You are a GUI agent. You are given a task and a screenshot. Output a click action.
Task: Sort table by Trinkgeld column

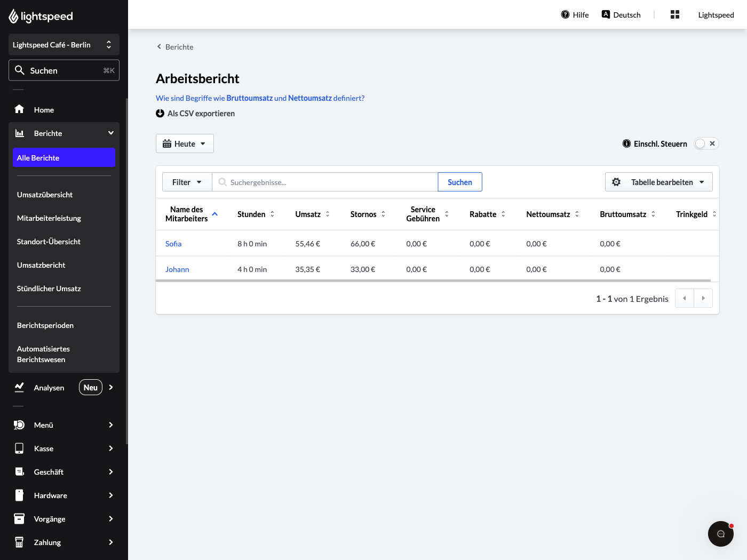click(696, 214)
